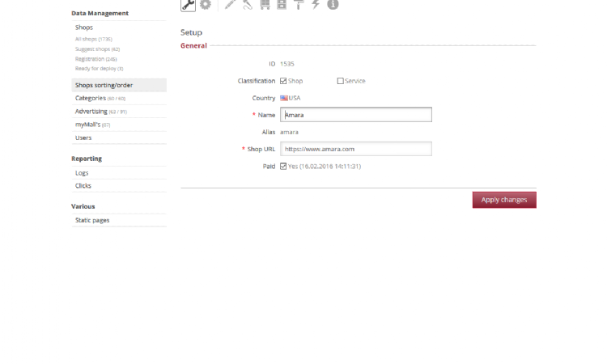Go to Categories in Data Management

[91, 98]
